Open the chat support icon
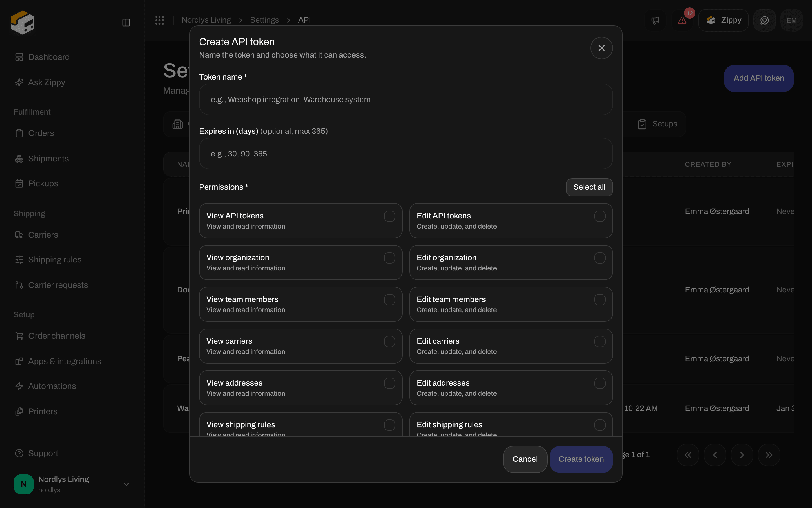The image size is (812, 508). coord(764,20)
